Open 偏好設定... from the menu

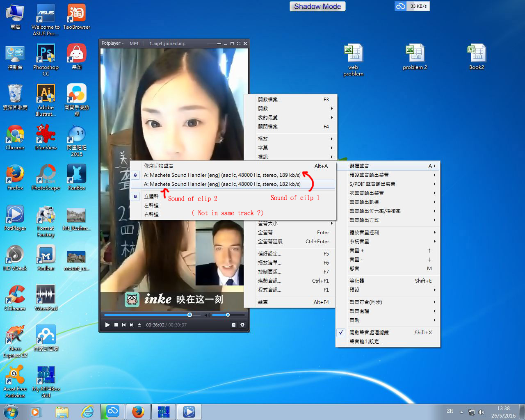291,254
